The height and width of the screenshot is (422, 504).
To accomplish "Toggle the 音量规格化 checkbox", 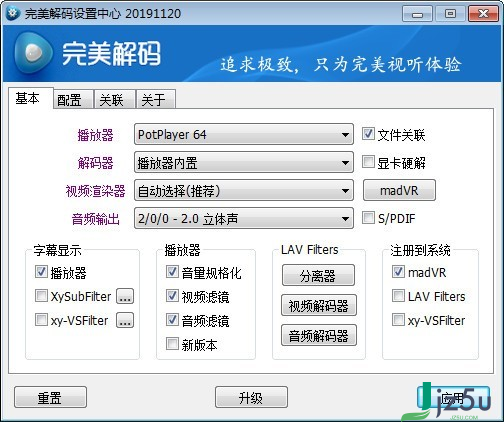I will 172,272.
